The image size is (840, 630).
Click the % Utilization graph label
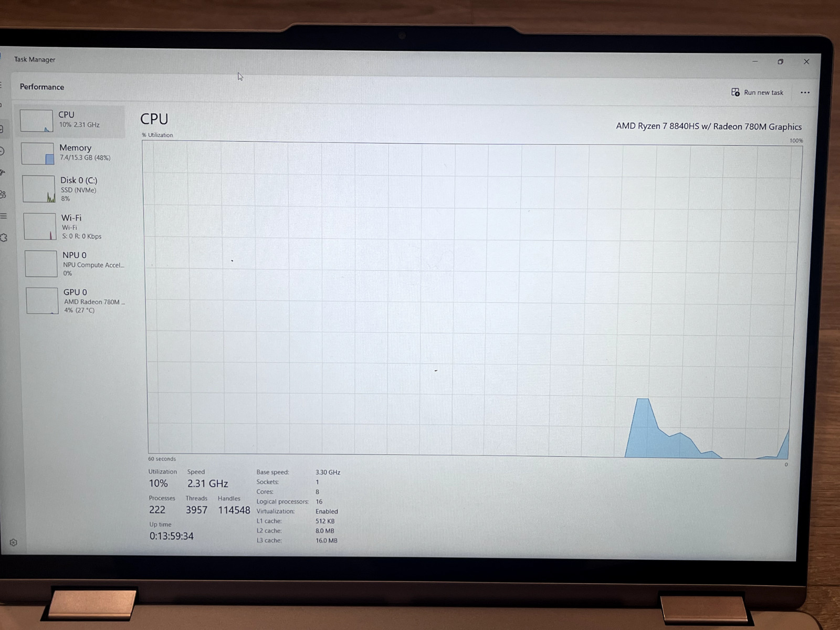(x=157, y=135)
